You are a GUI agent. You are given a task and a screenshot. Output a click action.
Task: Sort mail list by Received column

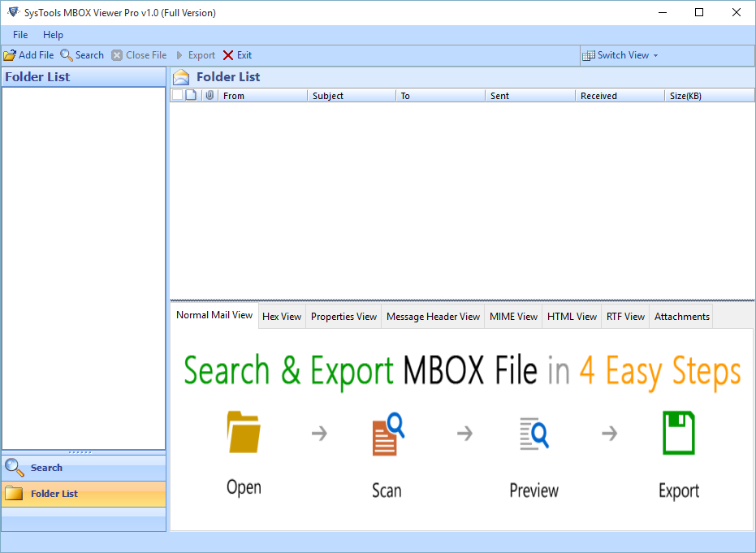tap(620, 96)
